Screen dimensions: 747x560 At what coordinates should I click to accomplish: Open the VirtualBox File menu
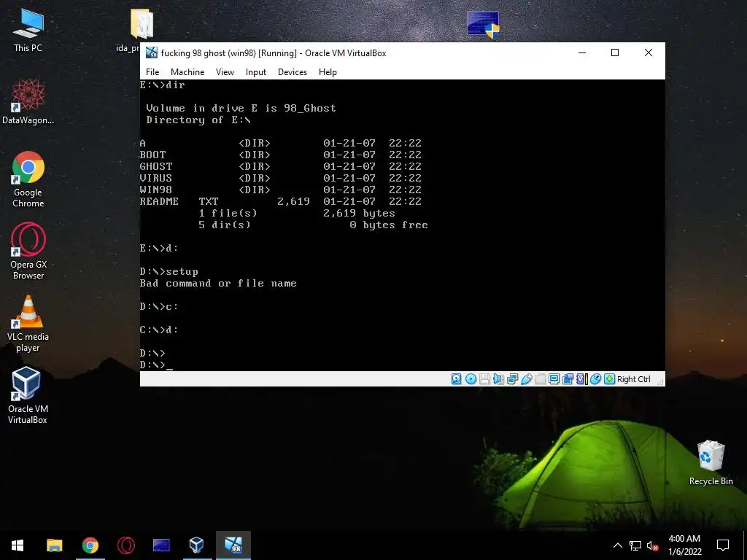(x=152, y=72)
